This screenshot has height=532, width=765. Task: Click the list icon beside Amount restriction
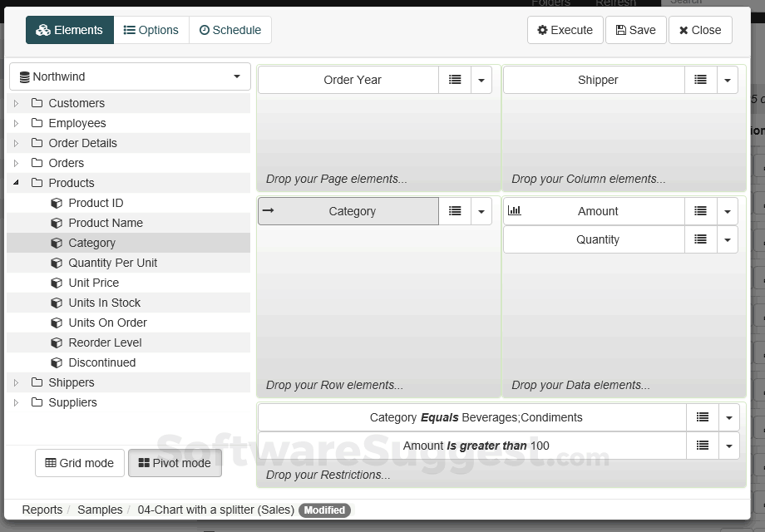703,446
